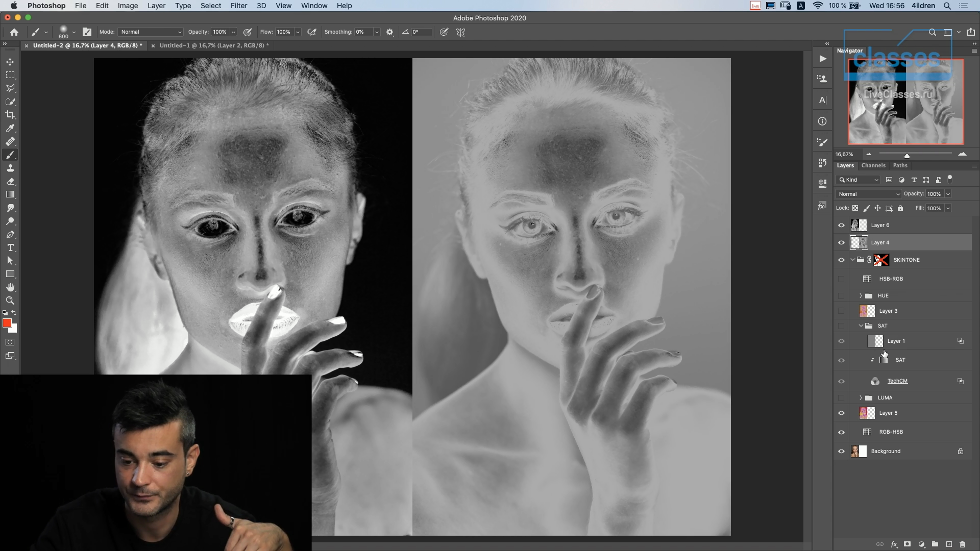Hide the Background layer
This screenshot has height=551, width=980.
pyautogui.click(x=841, y=451)
